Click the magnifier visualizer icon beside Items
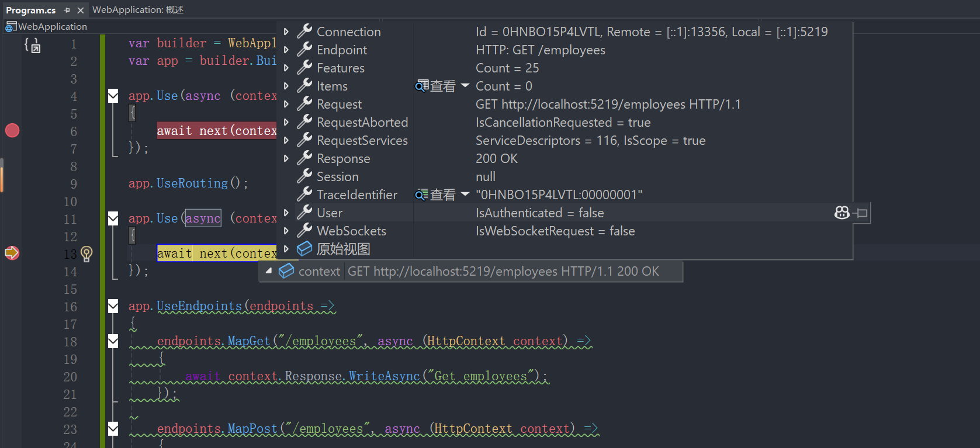This screenshot has height=448, width=980. [421, 86]
